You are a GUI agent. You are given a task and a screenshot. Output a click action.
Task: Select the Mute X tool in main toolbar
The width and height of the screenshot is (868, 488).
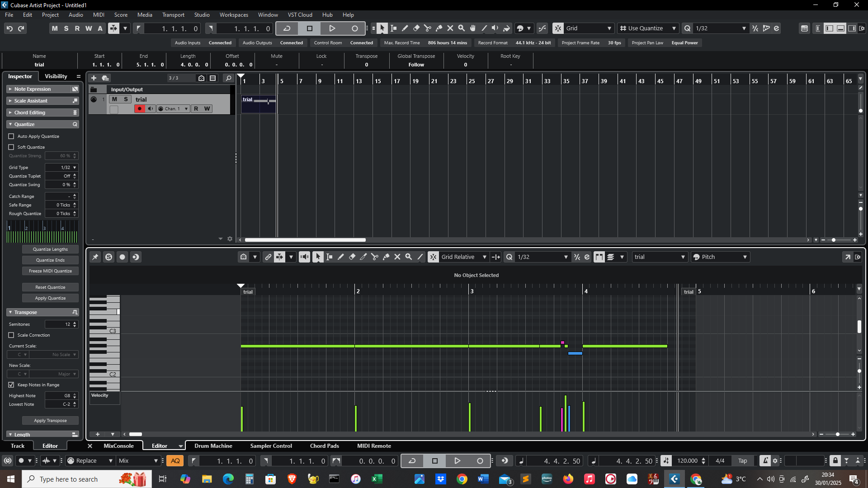(x=450, y=28)
